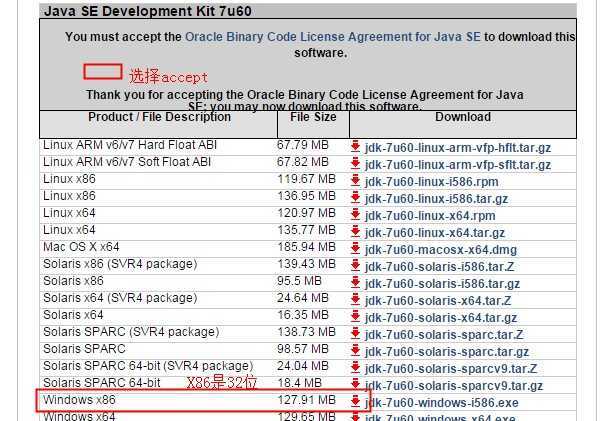Select the 185.94 MB file size cell
The height and width of the screenshot is (421, 610).
(x=307, y=247)
